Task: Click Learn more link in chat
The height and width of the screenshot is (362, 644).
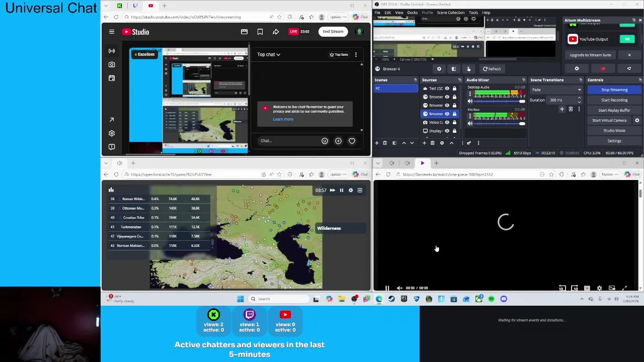Action: point(283,120)
